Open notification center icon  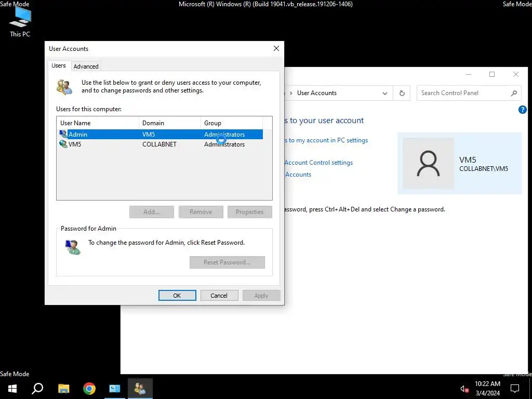tap(515, 389)
